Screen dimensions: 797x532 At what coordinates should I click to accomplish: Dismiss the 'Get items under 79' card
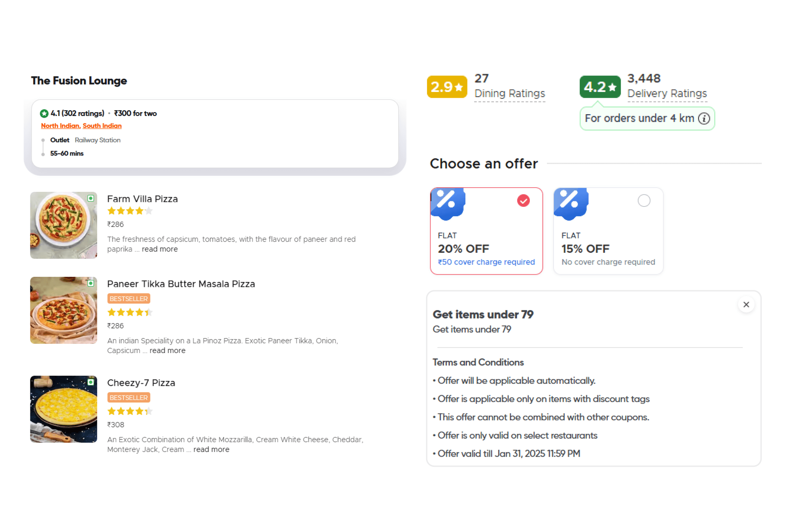coord(746,304)
